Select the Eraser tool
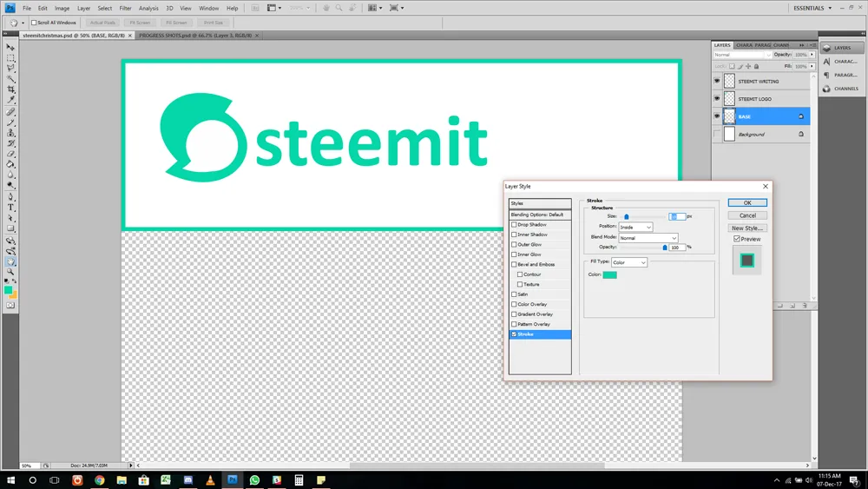 tap(10, 155)
